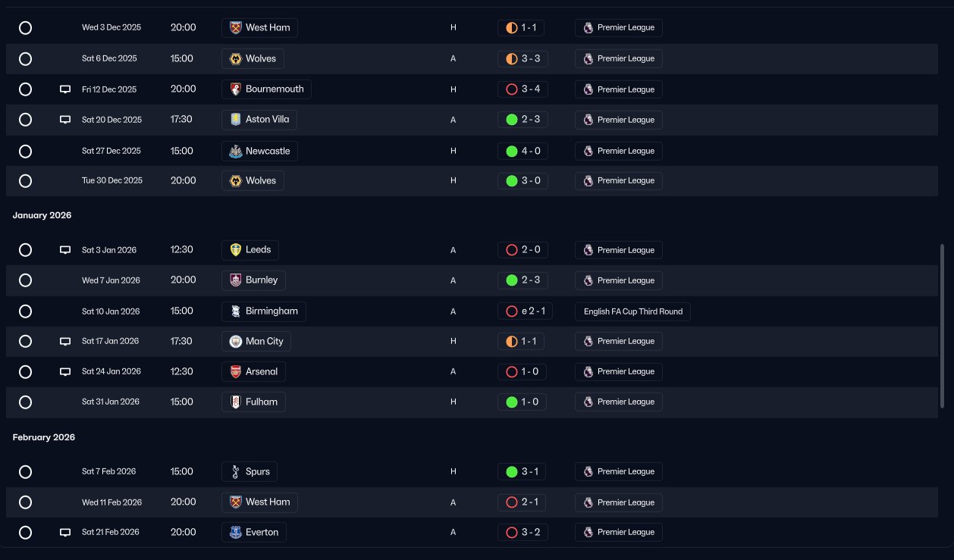Click the Bournemouth club crest icon

235,89
